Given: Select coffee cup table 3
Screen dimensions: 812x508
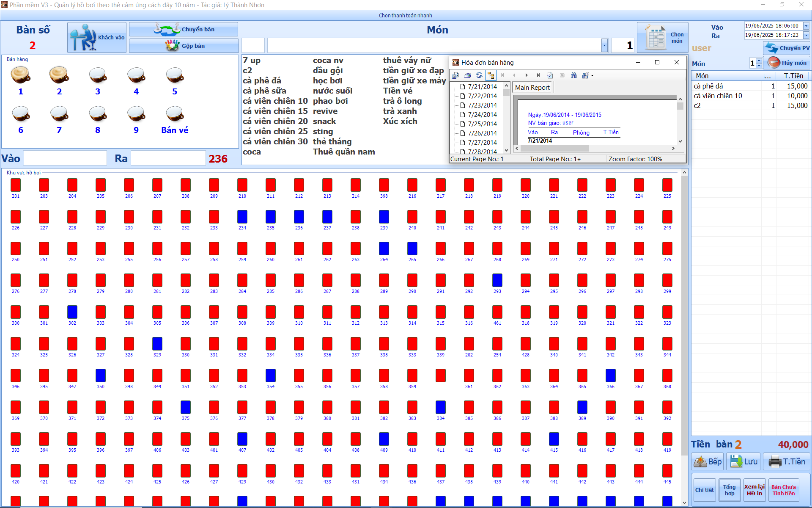Looking at the screenshot, I should tap(98, 80).
